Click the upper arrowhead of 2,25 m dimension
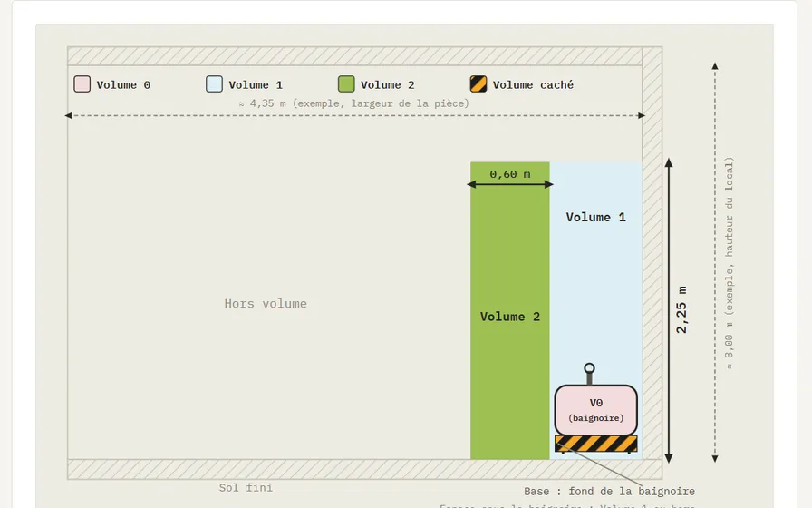 click(x=669, y=162)
